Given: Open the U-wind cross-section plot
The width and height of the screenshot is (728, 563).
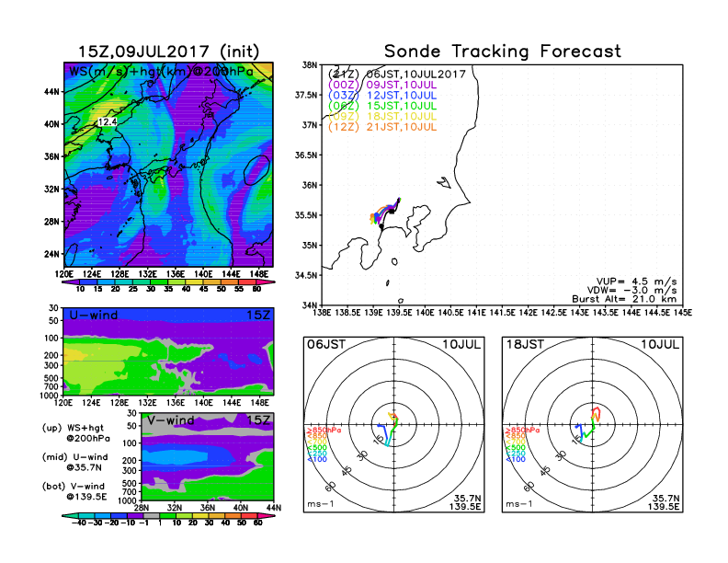Looking at the screenshot, I should click(168, 351).
